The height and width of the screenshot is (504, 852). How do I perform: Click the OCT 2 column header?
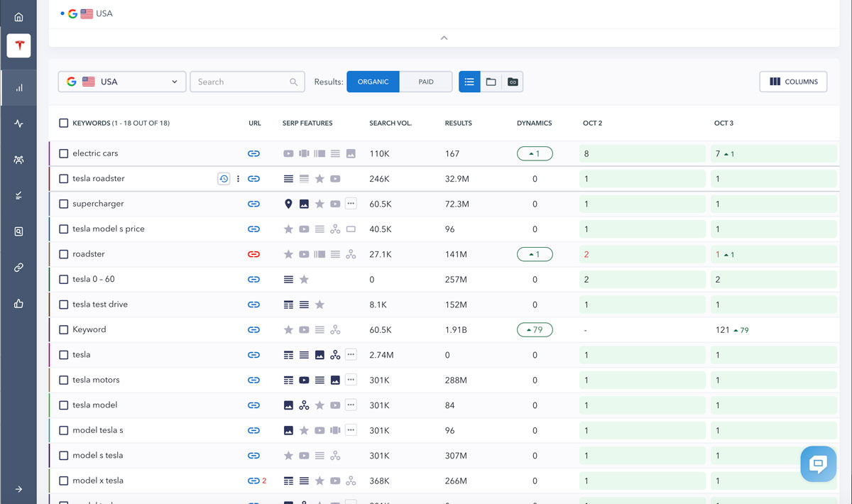[593, 123]
